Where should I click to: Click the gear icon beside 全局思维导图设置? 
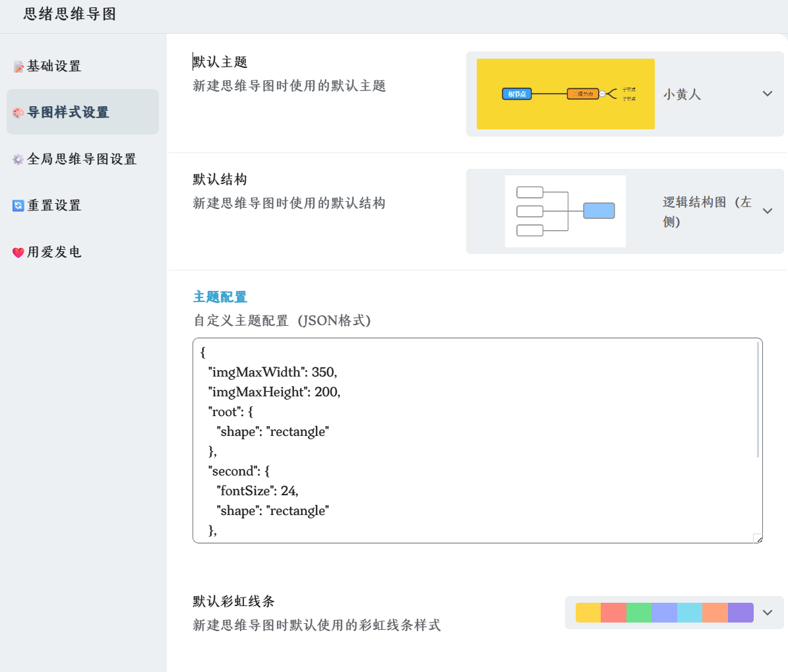(18, 159)
